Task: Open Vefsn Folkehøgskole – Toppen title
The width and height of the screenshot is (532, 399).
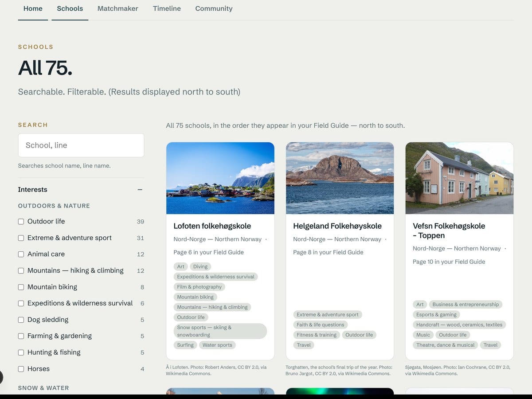Action: click(449, 231)
